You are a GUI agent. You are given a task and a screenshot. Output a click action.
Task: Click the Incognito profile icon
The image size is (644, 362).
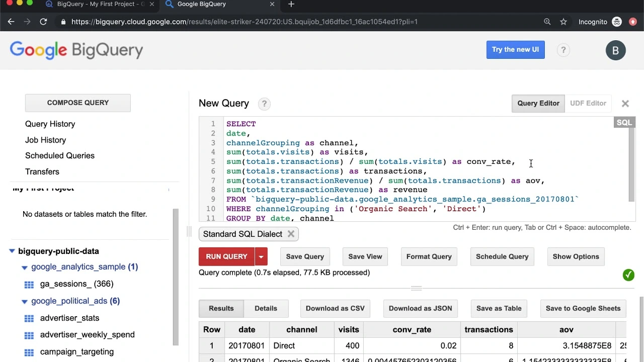pos(617,22)
